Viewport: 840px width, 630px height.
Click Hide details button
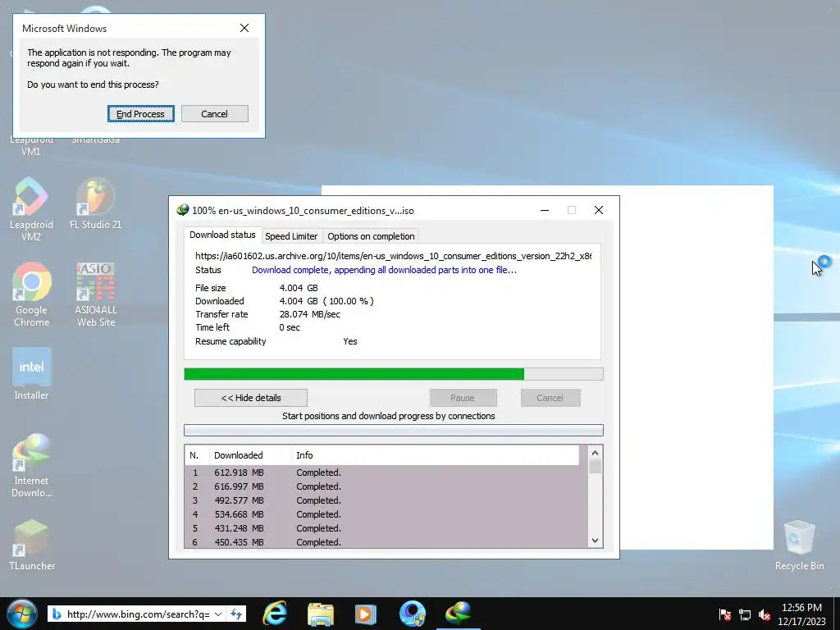pyautogui.click(x=251, y=398)
